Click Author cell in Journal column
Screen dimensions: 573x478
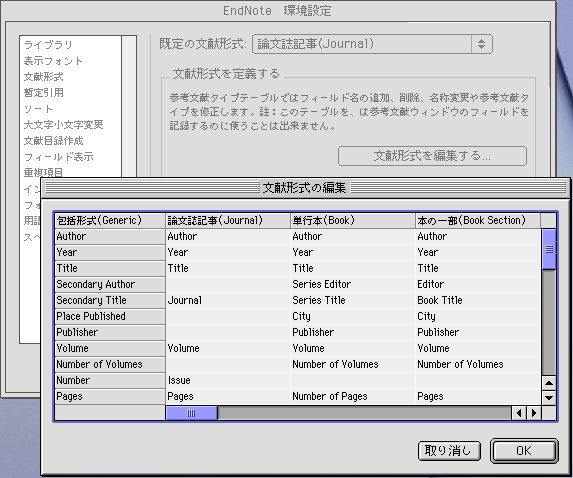228,236
